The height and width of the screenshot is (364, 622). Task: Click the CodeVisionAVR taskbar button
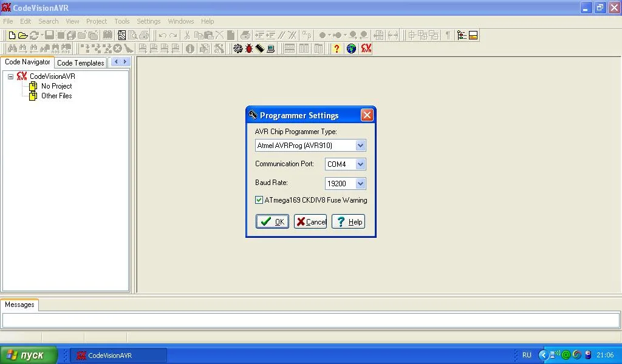[118, 356]
